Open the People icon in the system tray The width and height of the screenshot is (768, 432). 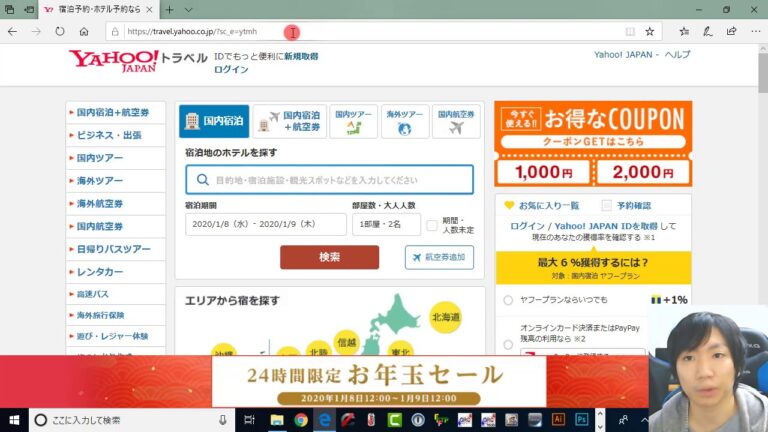pos(623,420)
